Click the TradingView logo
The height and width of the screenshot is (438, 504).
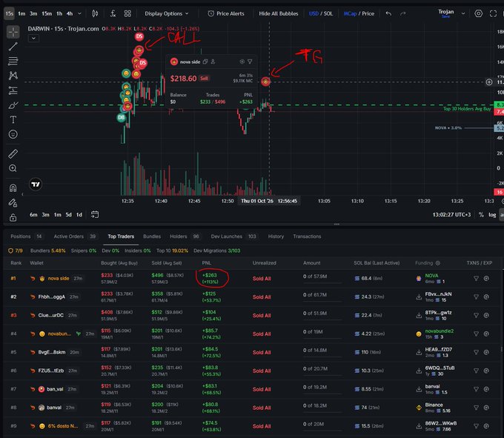pos(36,184)
